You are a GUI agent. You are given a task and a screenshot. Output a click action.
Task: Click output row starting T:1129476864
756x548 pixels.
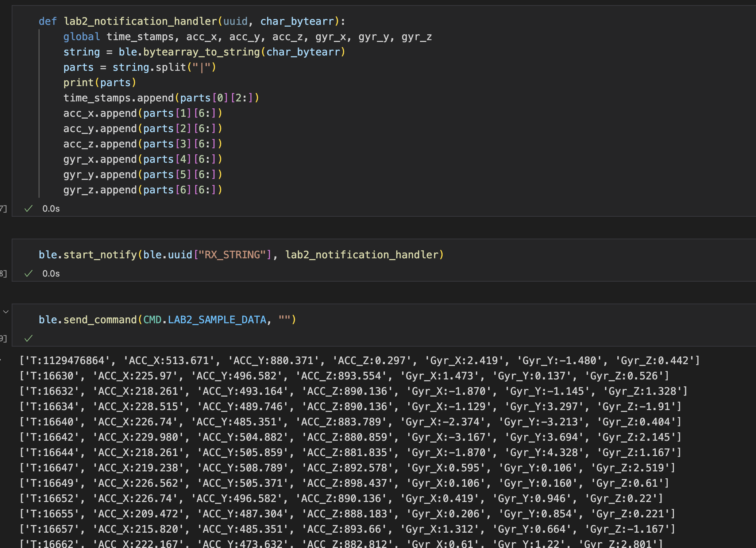[360, 361]
